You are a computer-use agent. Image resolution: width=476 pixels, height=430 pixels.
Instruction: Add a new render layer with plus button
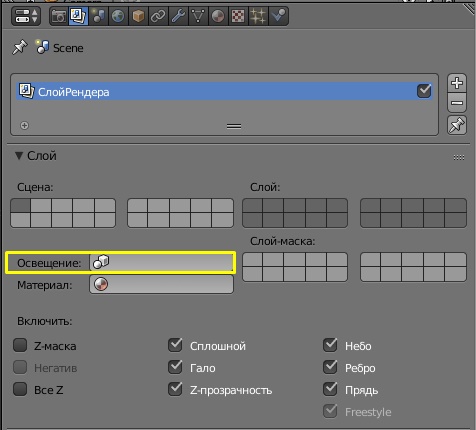(457, 83)
